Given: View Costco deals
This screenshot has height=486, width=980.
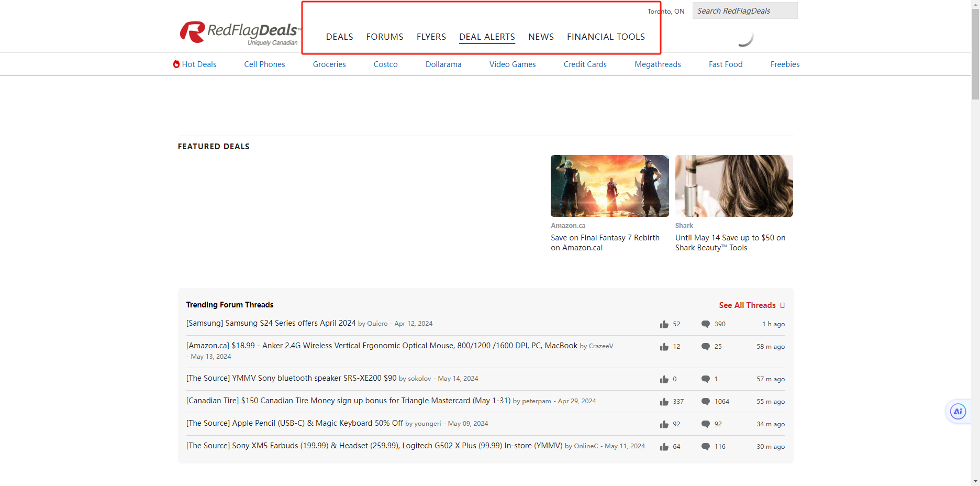Looking at the screenshot, I should [386, 64].
